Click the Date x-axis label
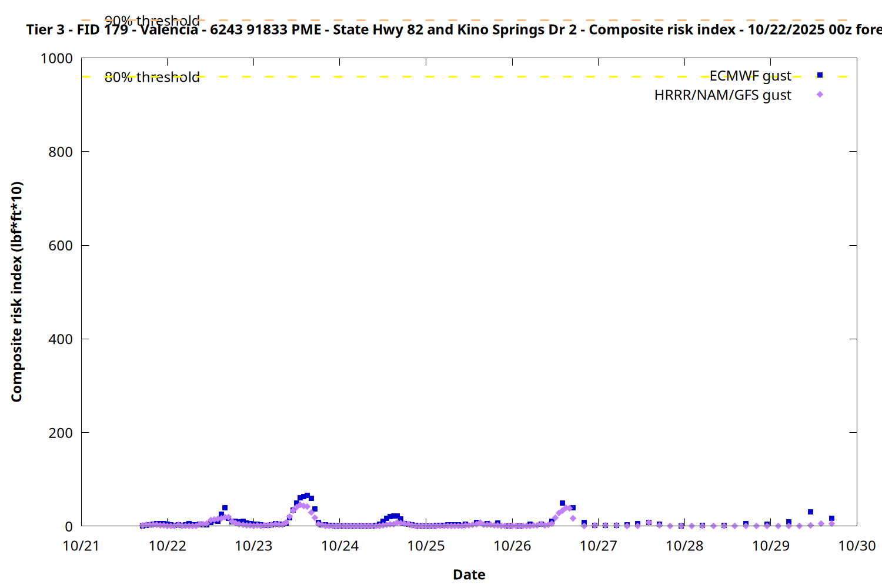882x588 pixels. [x=469, y=574]
